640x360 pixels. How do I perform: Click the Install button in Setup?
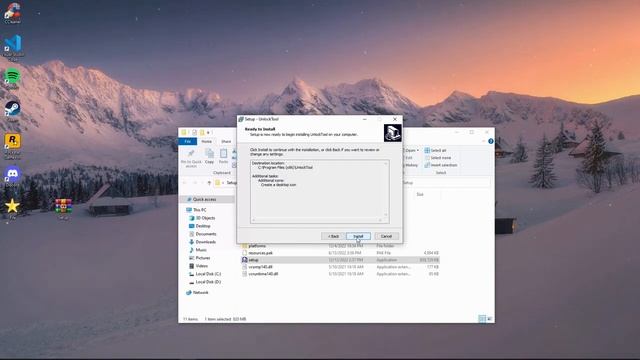358,236
